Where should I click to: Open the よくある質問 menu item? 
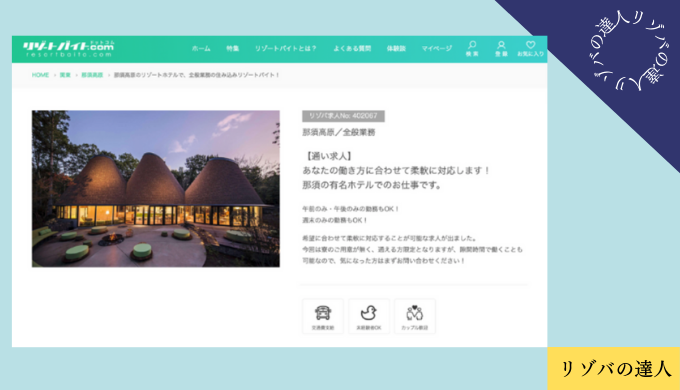click(x=352, y=49)
